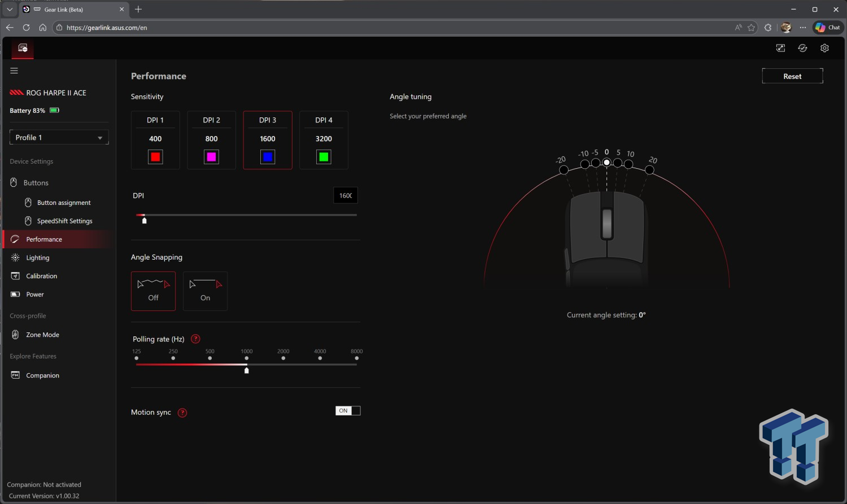
Task: Open the Profile 1 dropdown
Action: (x=59, y=137)
